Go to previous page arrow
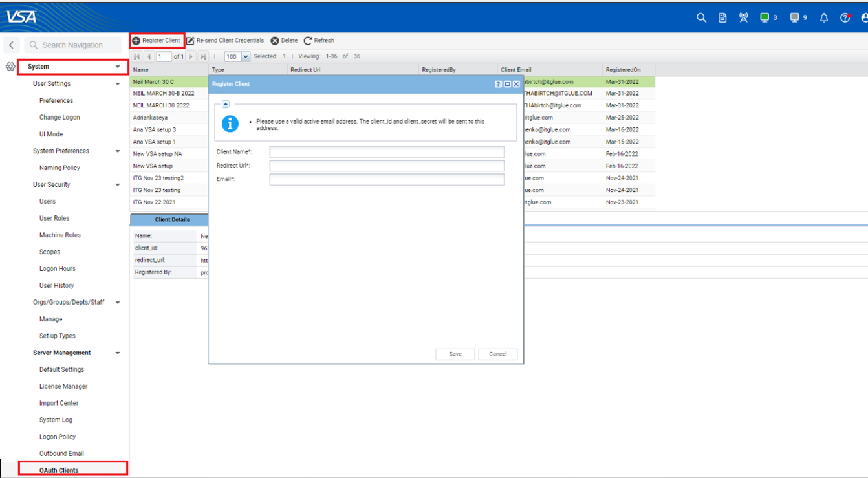 [149, 56]
